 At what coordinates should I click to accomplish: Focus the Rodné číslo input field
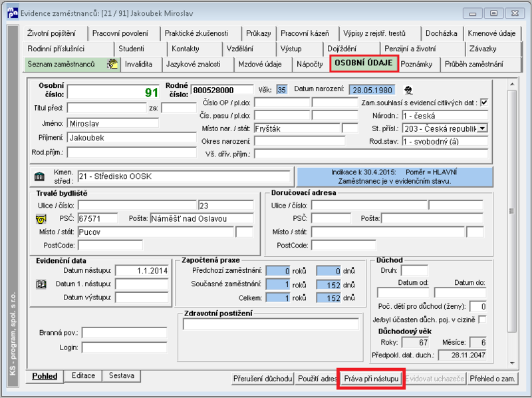click(222, 90)
